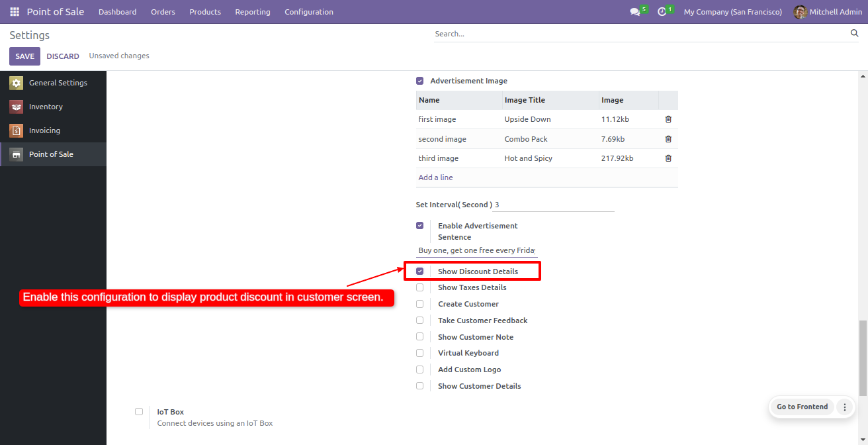Open the Products menu
This screenshot has height=445, width=868.
pyautogui.click(x=205, y=12)
